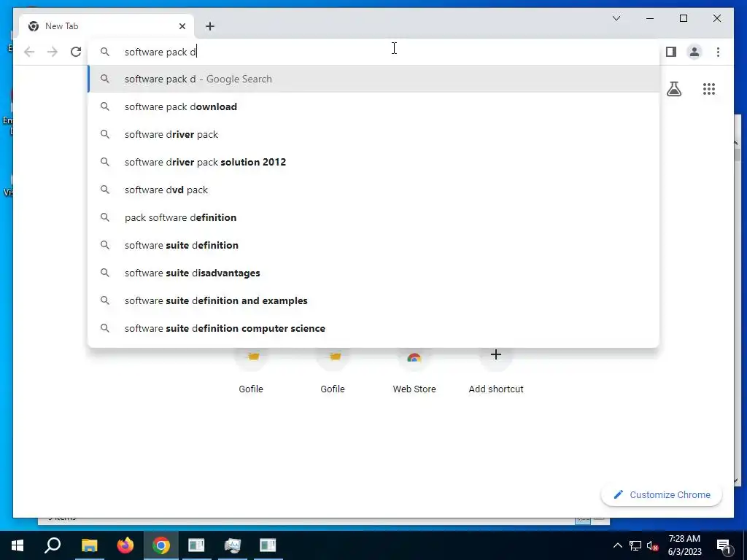
Task: Open network status tray icon
Action: 635,545
